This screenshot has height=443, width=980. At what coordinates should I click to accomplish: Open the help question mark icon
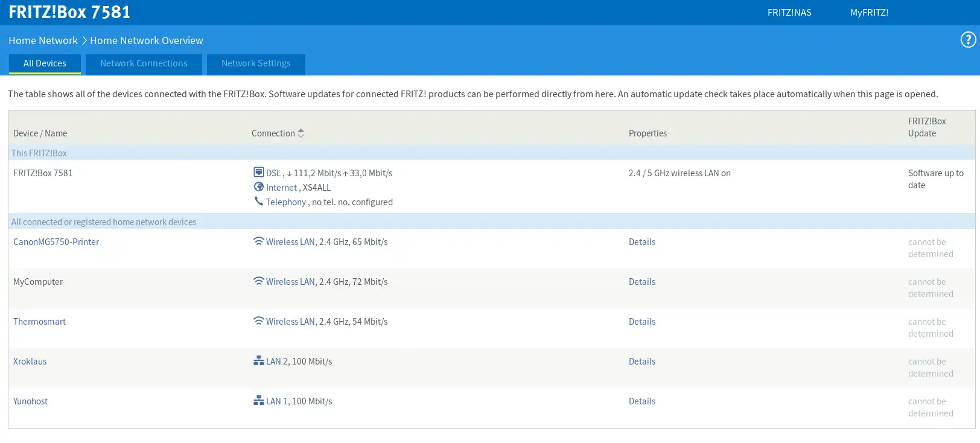point(968,40)
